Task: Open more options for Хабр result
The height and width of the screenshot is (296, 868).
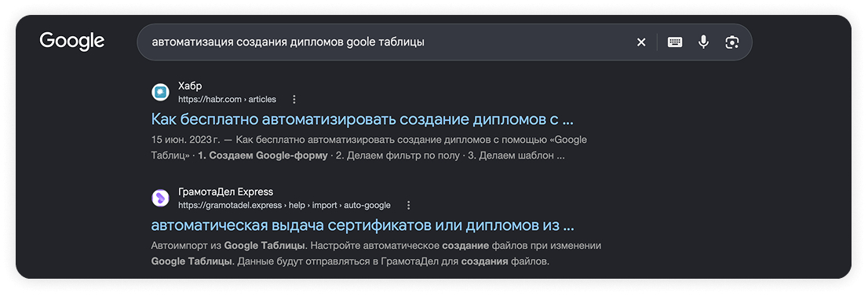Action: 294,99
